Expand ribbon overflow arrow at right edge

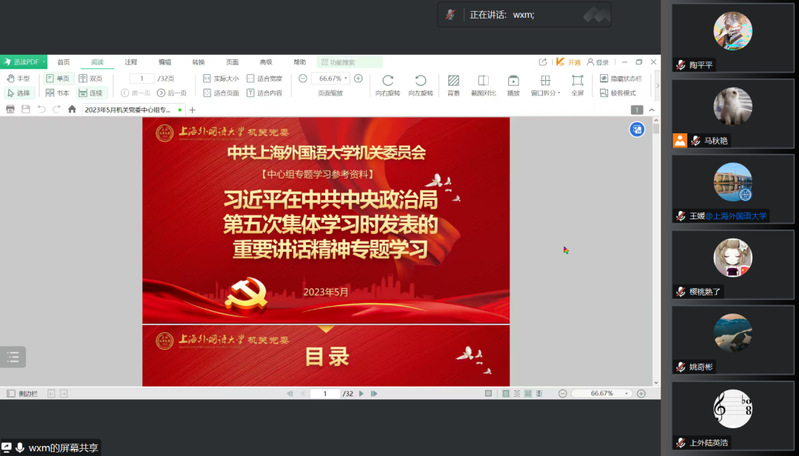click(x=657, y=86)
